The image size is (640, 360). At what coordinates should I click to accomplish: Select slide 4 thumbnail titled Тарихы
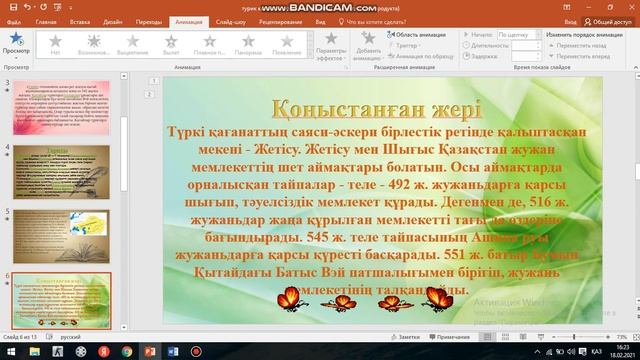[x=61, y=172]
